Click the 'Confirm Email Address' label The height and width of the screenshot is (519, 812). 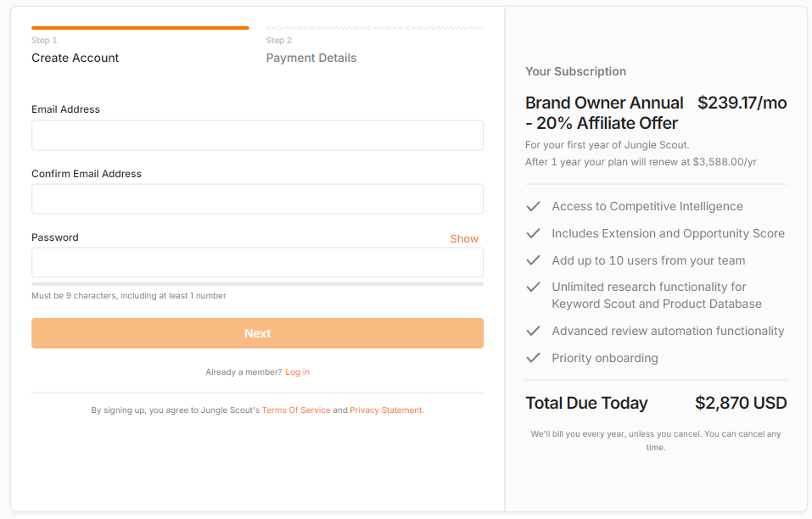point(87,174)
